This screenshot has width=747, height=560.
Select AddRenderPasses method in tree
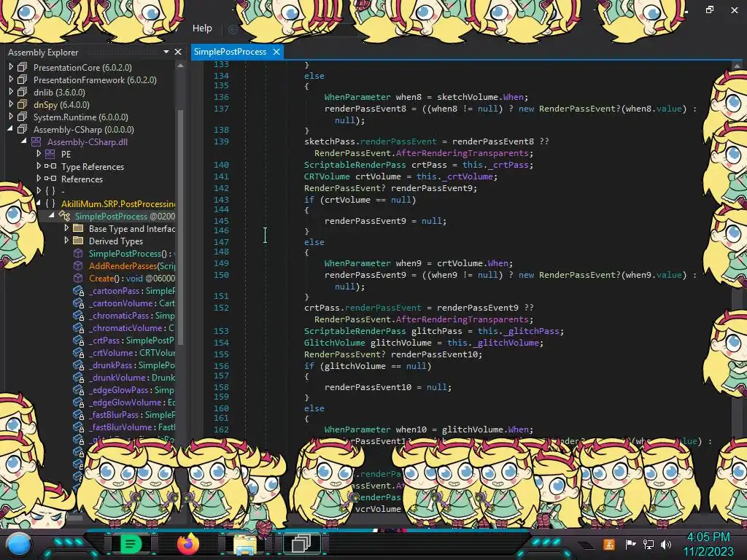132,265
